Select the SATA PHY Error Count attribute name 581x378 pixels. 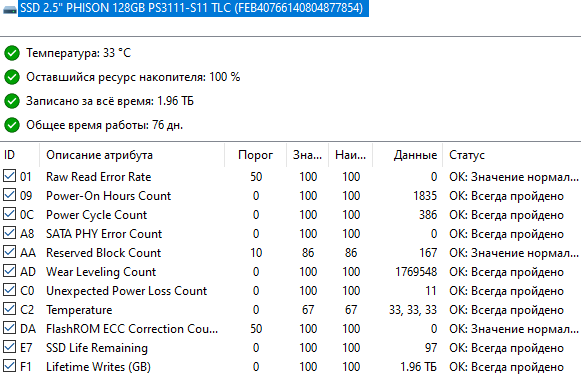coord(104,234)
